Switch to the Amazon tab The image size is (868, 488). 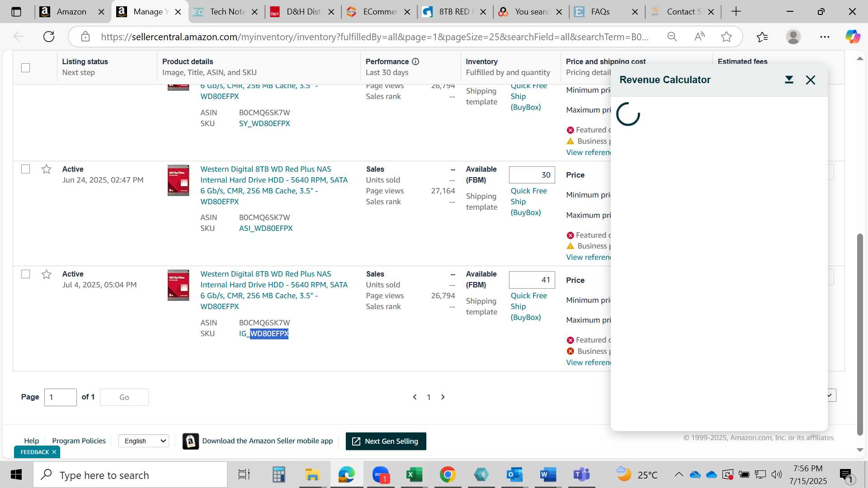(71, 12)
